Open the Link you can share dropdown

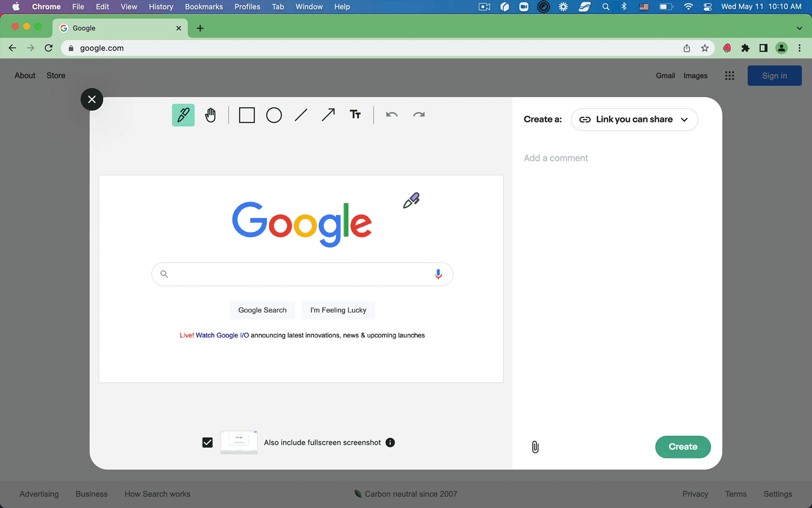pyautogui.click(x=634, y=119)
